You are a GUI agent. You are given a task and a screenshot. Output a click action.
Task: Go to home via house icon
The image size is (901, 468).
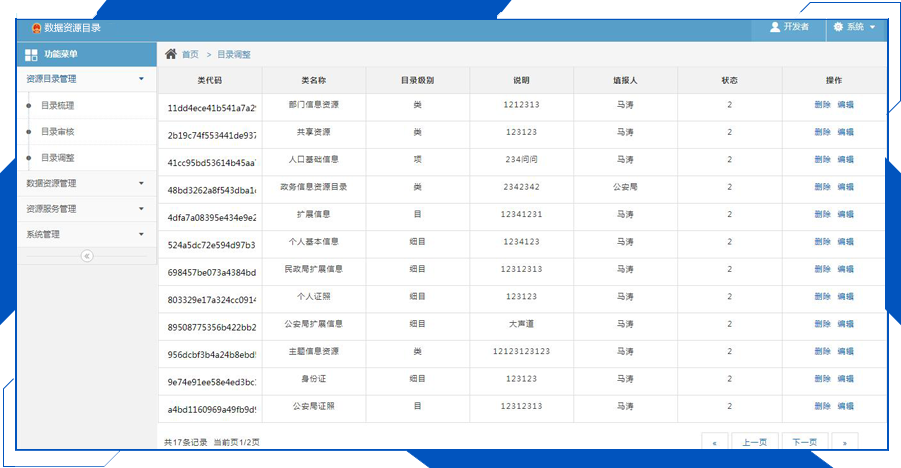tap(171, 54)
